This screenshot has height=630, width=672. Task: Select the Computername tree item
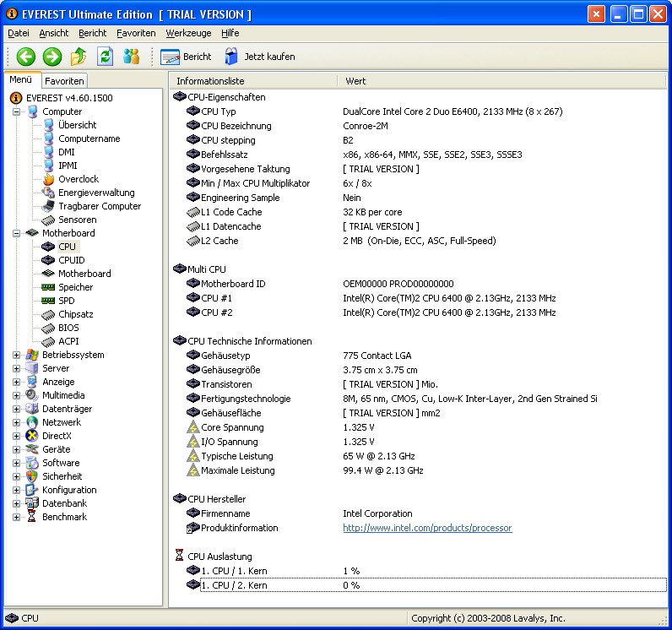tap(89, 138)
